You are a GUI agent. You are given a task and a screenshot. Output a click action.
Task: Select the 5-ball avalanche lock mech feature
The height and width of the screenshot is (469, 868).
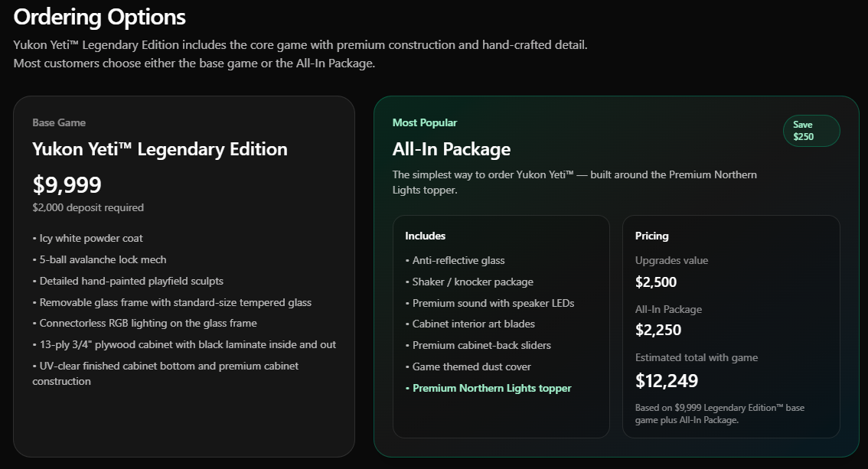pyautogui.click(x=103, y=259)
